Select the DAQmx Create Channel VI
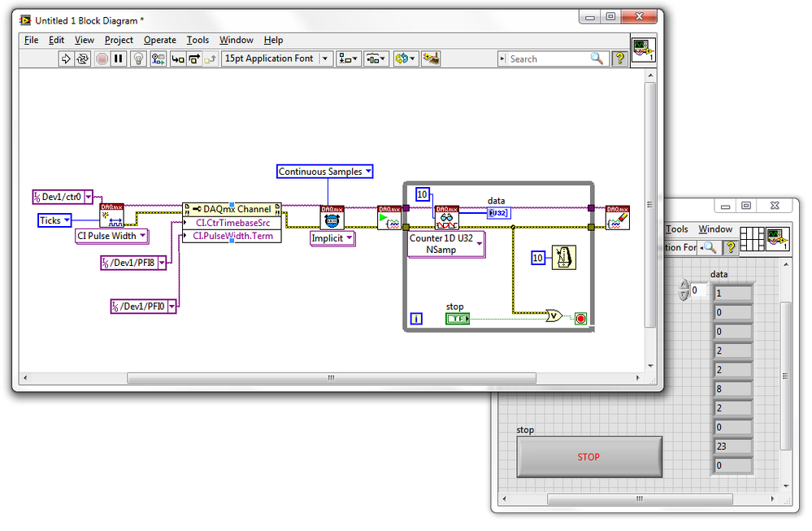This screenshot has height=531, width=812. click(x=112, y=215)
